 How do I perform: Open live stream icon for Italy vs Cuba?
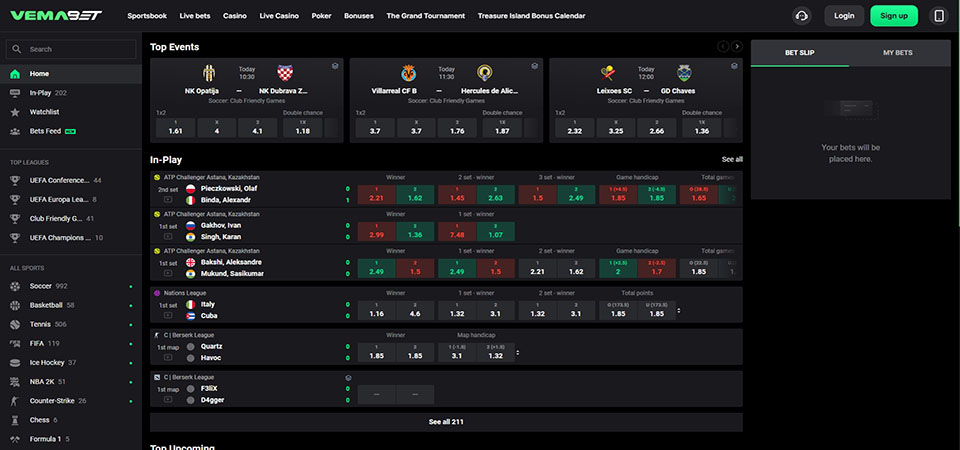click(168, 315)
